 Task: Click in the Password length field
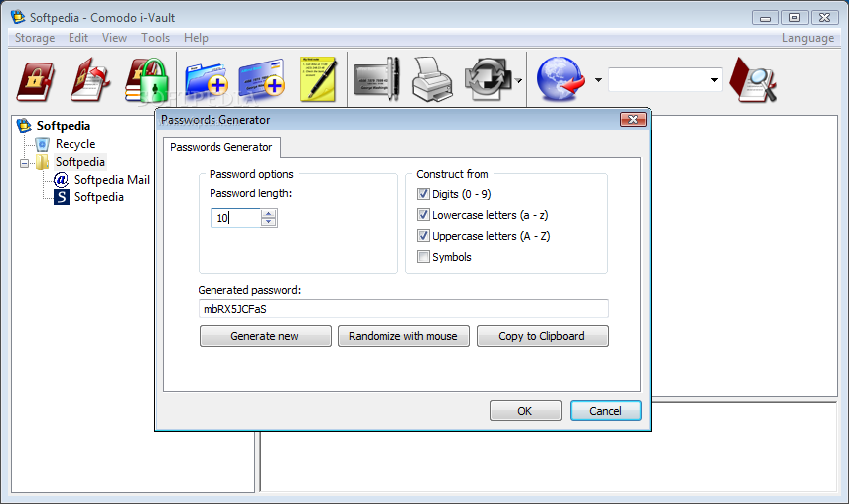click(x=236, y=218)
